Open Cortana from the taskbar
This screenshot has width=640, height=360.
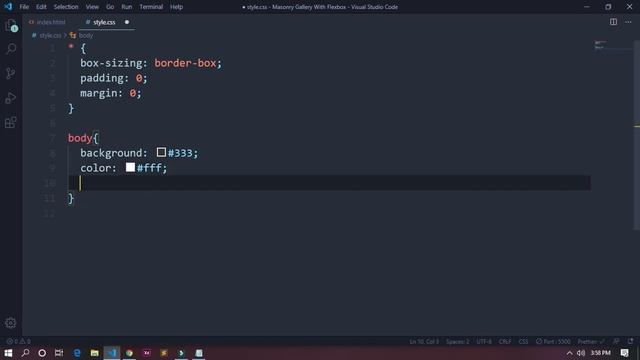pyautogui.click(x=42, y=353)
